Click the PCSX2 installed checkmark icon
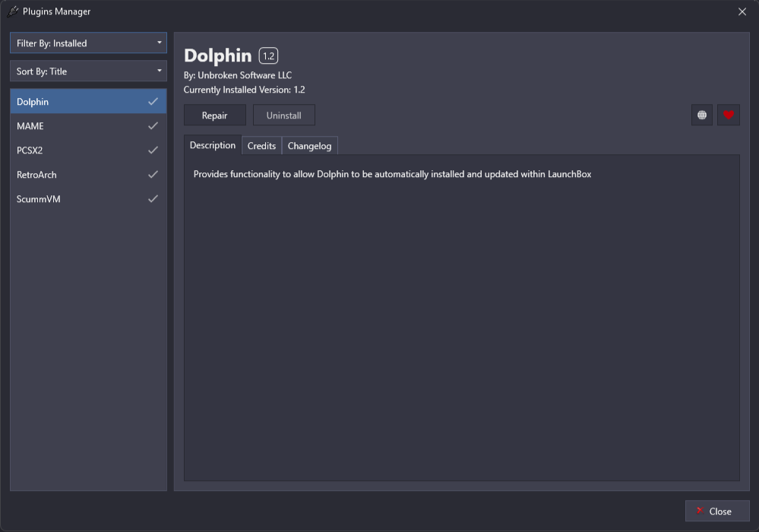The width and height of the screenshot is (759, 532). pyautogui.click(x=153, y=150)
